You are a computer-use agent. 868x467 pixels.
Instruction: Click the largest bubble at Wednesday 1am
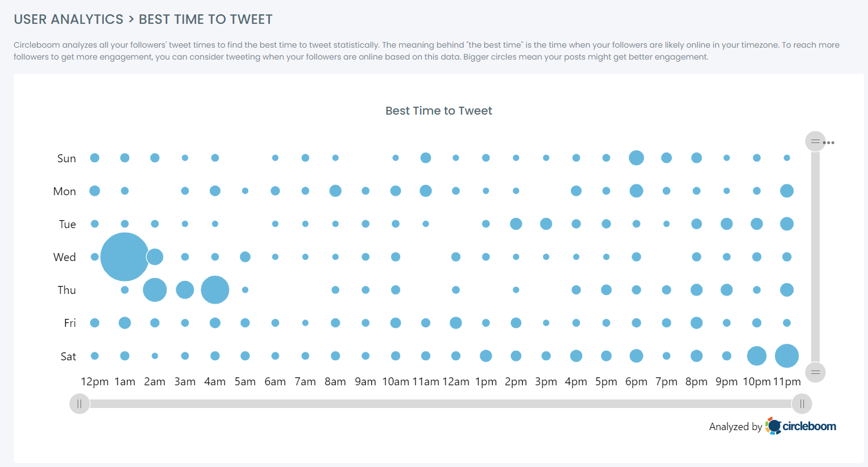[x=125, y=257]
